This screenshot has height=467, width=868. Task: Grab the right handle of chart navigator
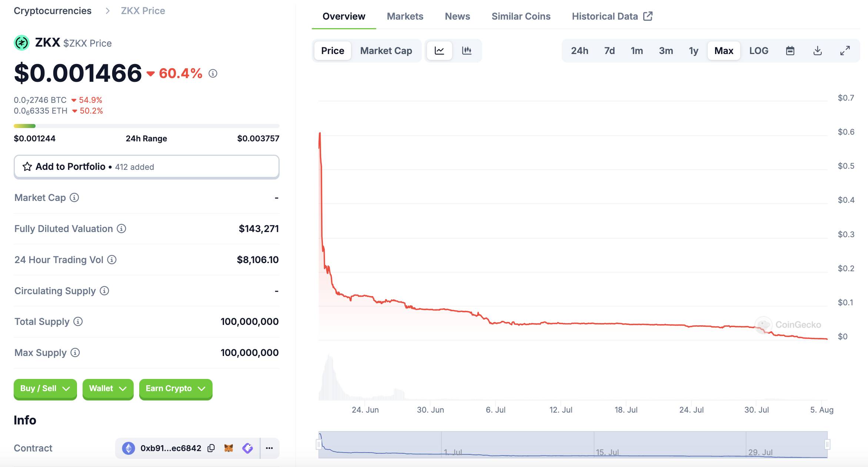828,444
